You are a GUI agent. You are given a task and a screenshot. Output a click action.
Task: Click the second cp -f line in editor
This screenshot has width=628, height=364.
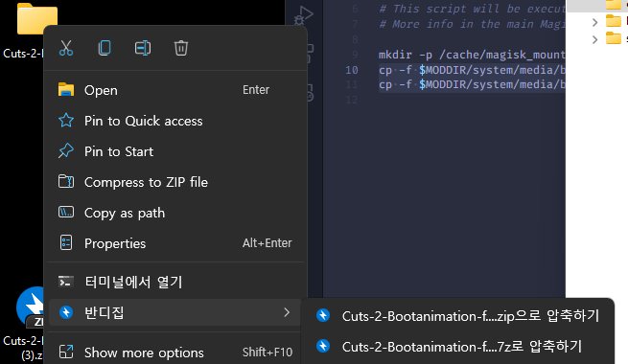point(472,85)
